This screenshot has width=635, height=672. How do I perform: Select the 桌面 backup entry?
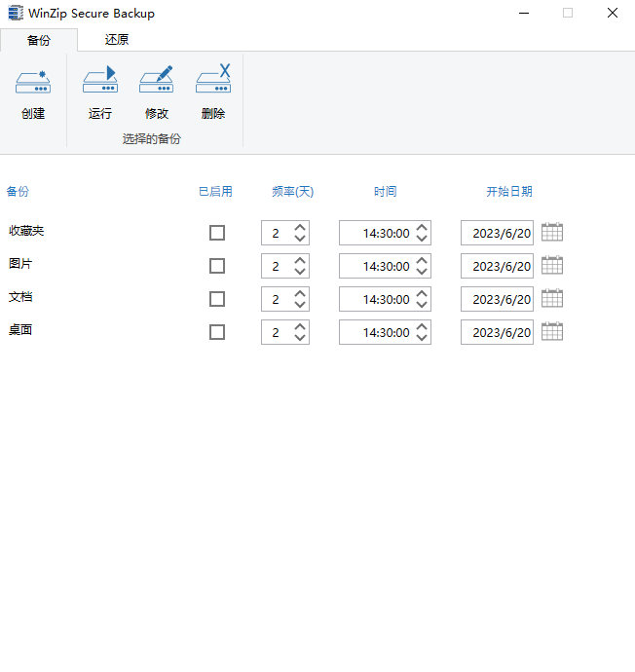20,330
